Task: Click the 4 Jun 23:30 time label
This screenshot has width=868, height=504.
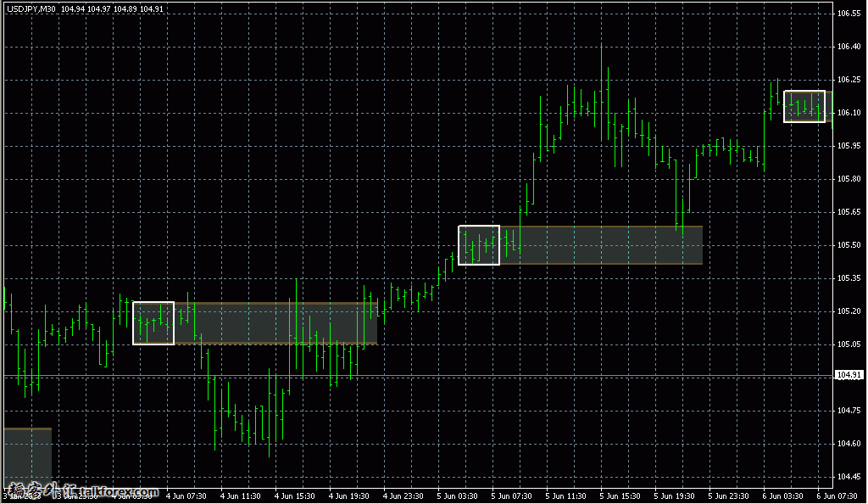Action: click(403, 496)
